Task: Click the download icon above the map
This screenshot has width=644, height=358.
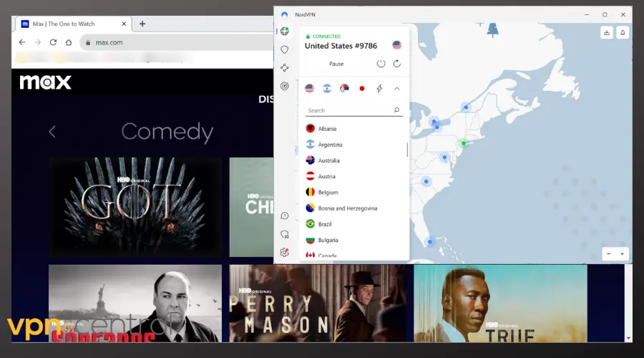Action: tap(607, 32)
